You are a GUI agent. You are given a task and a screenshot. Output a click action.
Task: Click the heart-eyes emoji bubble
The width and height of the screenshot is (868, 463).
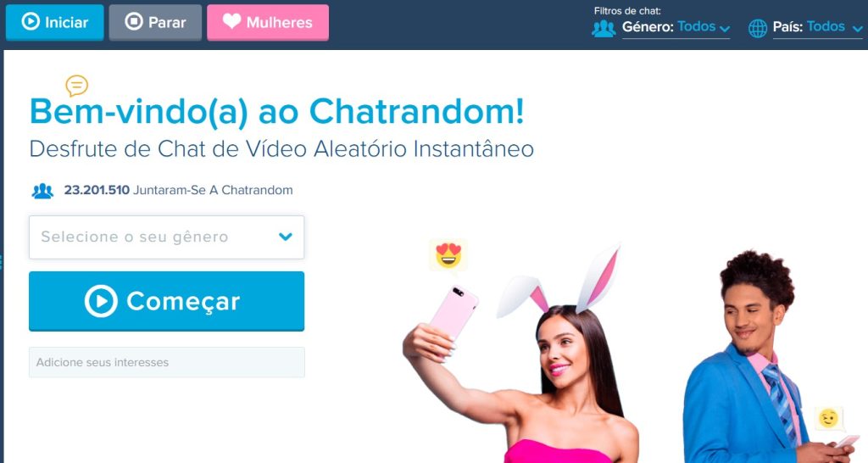pyautogui.click(x=448, y=254)
